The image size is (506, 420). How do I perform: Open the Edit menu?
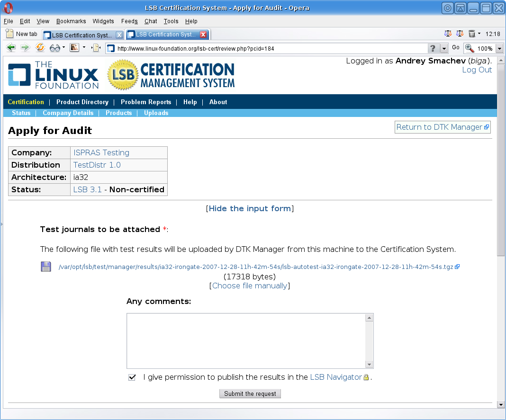pos(25,21)
